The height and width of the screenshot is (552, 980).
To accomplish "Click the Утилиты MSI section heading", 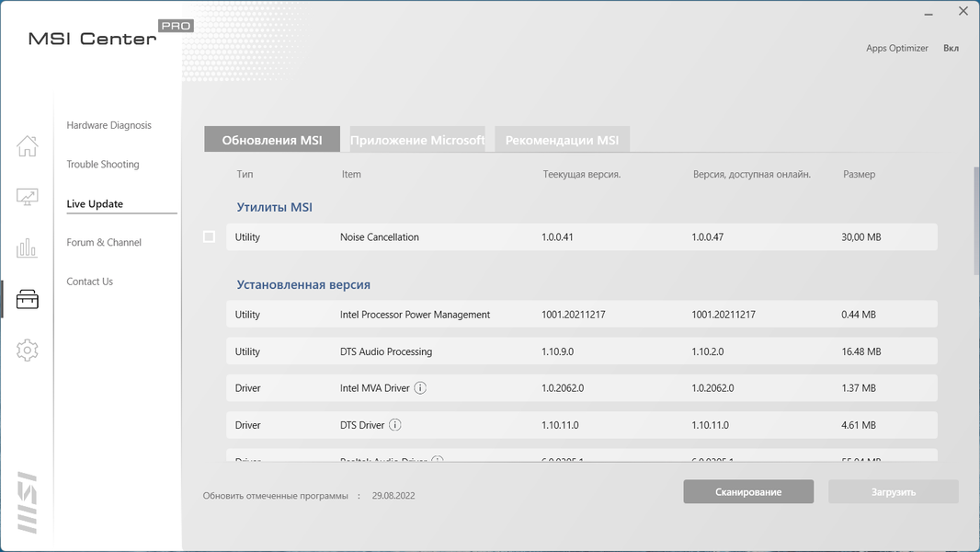I will [274, 207].
